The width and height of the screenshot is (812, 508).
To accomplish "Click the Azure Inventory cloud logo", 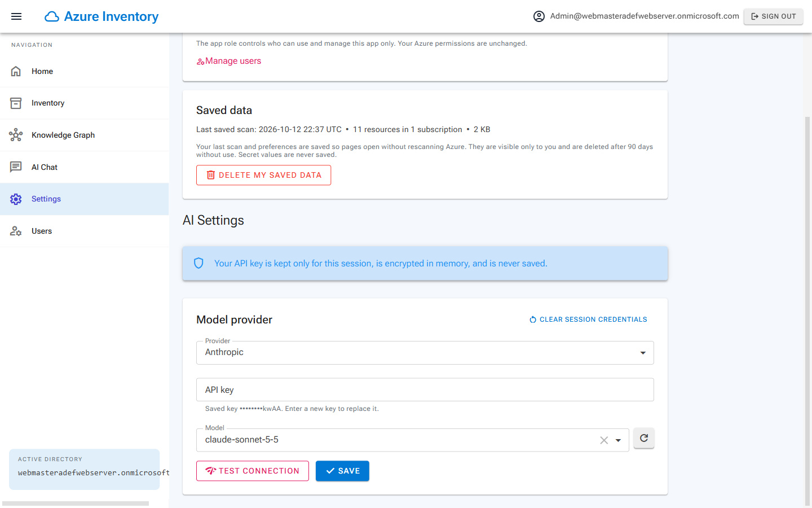I will pos(52,16).
